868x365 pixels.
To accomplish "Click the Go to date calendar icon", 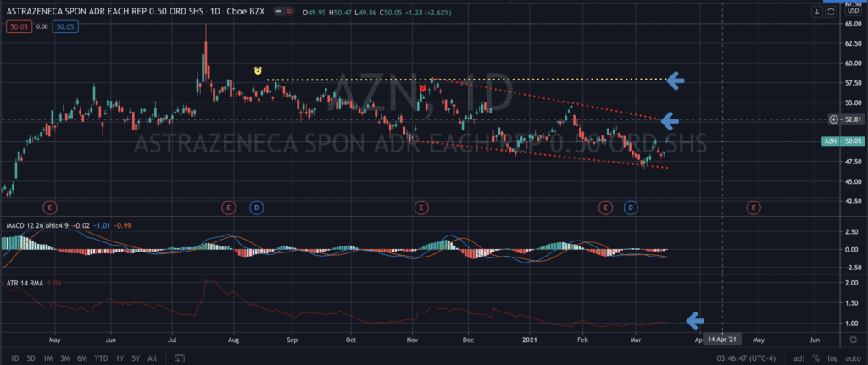I will pos(181,358).
